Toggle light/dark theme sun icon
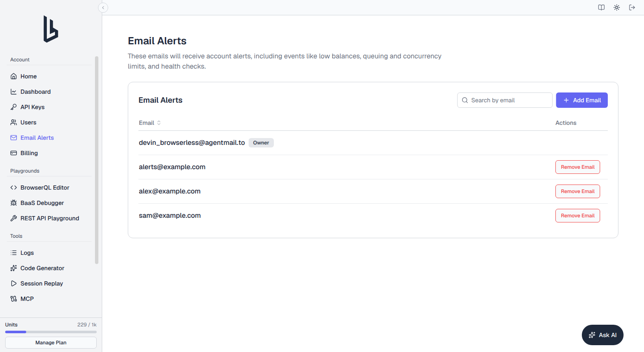The width and height of the screenshot is (644, 352). tap(617, 8)
